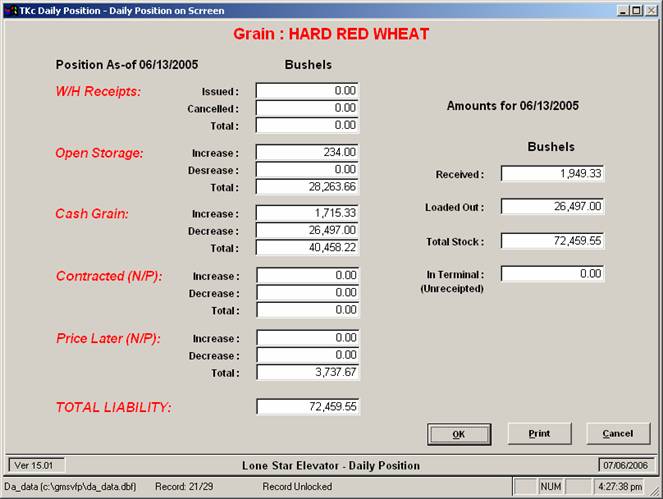Click the TKc application icon in title bar
Viewport: 663px width, 499px height.
[x=10, y=10]
